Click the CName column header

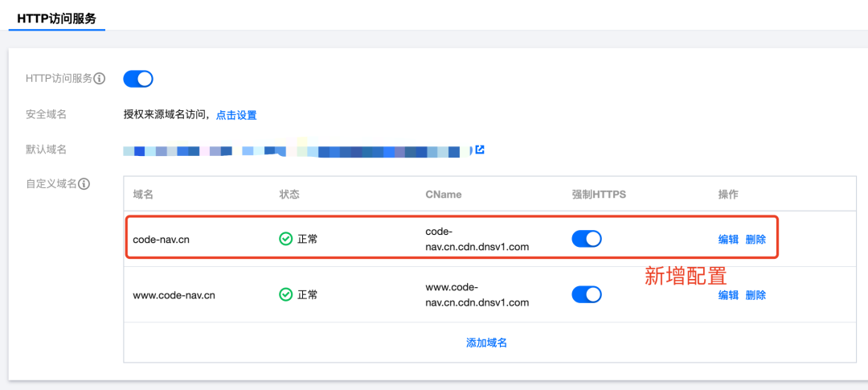(x=444, y=195)
